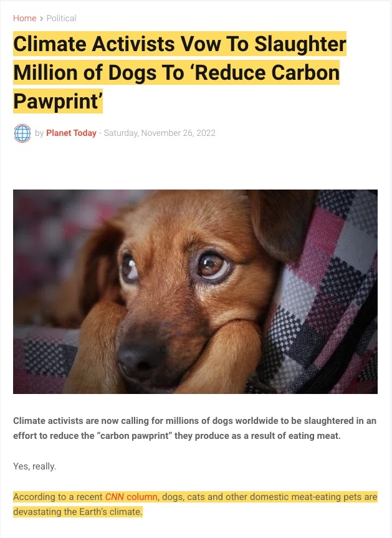The image size is (392, 538).
Task: Click the dog's floppy ear in photo
Action: (x=278, y=223)
